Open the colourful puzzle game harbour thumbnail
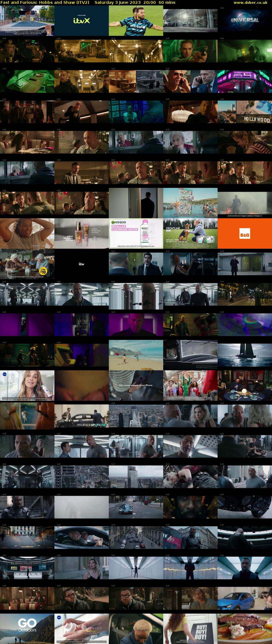Image resolution: width=272 pixels, height=644 pixels. pyautogui.click(x=190, y=203)
